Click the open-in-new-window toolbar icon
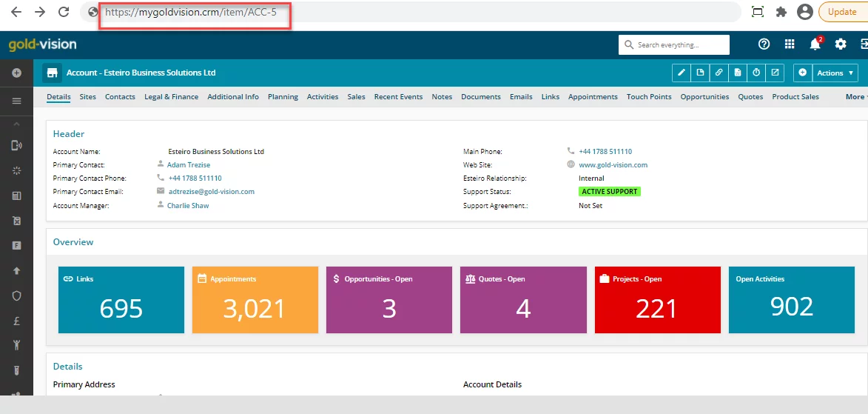 click(775, 73)
